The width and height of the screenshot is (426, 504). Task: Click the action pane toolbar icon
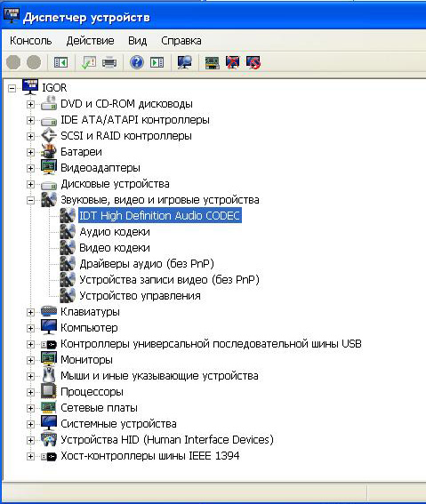pos(157,62)
